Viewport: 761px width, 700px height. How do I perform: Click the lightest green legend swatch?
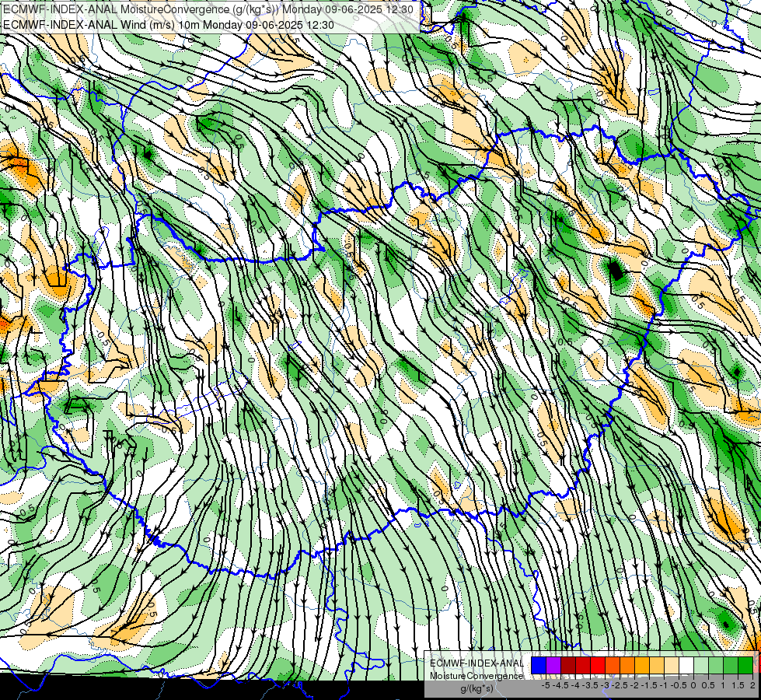tap(701, 665)
